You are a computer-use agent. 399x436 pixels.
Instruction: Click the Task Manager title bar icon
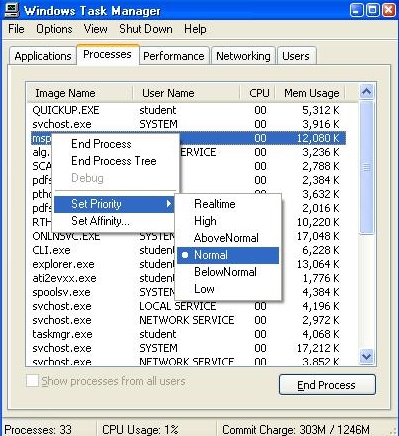pyautogui.click(x=12, y=10)
